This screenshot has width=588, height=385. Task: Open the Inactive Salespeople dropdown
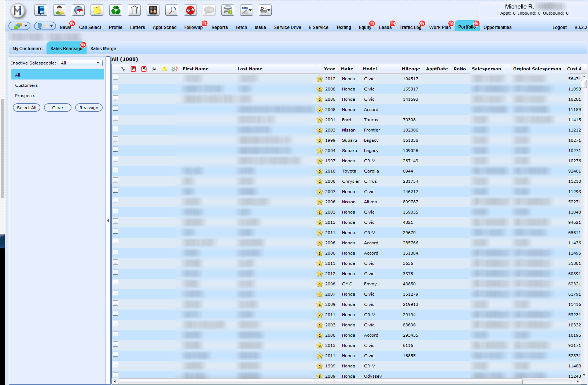[x=80, y=63]
